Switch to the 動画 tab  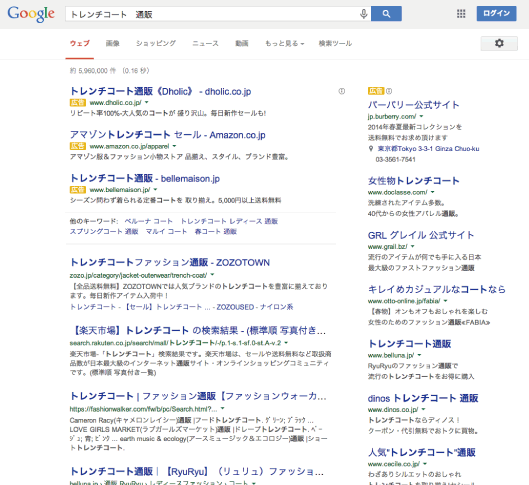coord(242,43)
